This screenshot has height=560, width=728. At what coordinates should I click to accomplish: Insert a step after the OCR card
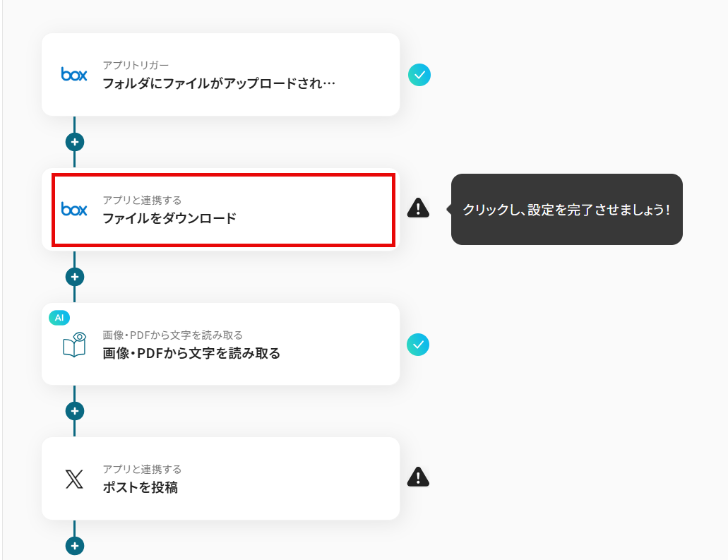pos(75,412)
